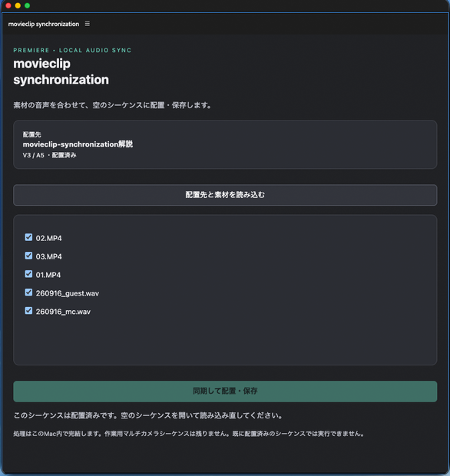Deselect the 01.MP4 checkbox
Screen dimensions: 450x476
(28, 274)
